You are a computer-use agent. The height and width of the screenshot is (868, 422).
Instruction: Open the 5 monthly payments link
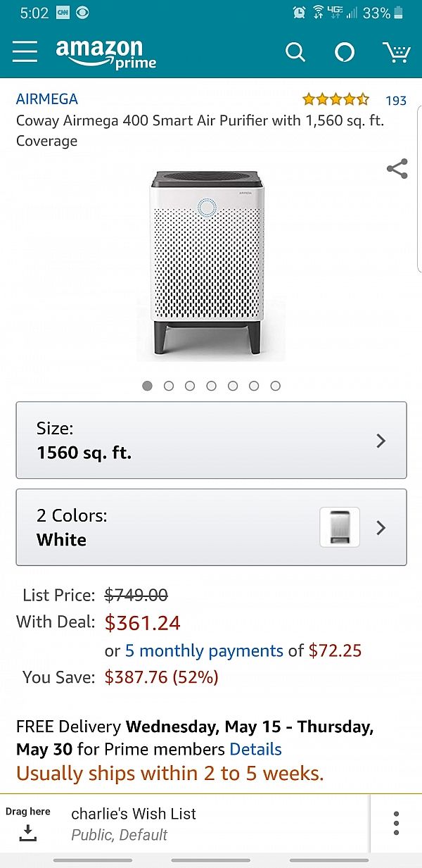pyautogui.click(x=204, y=650)
